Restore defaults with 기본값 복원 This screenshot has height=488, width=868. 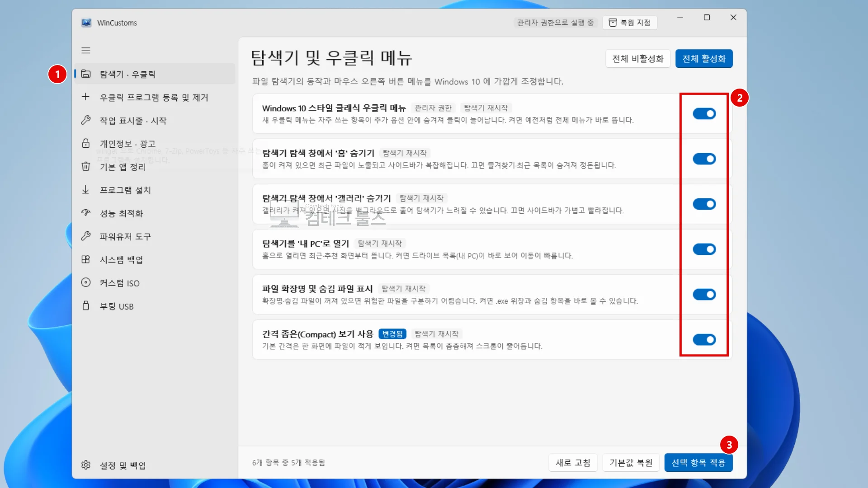pos(631,463)
